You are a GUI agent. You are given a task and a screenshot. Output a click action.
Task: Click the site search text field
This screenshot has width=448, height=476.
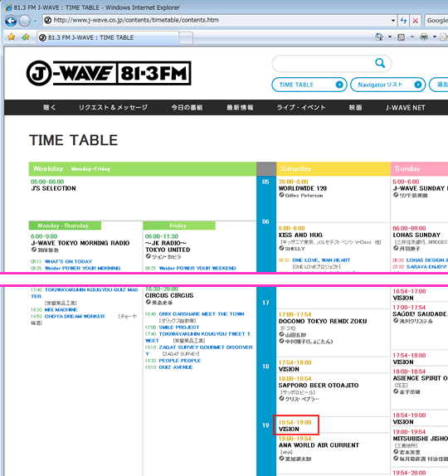[324, 63]
